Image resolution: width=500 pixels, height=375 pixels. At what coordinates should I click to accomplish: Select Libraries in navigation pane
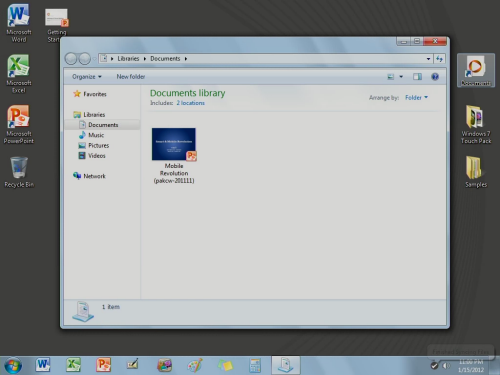tap(89, 115)
